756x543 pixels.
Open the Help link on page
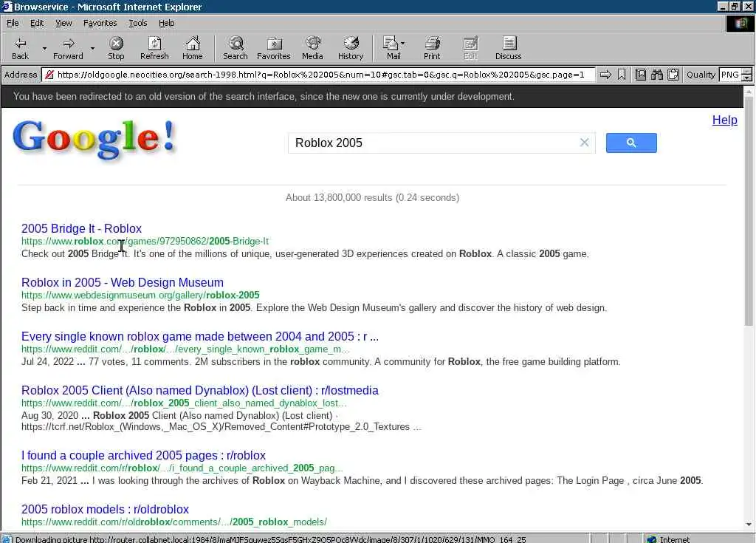[725, 120]
